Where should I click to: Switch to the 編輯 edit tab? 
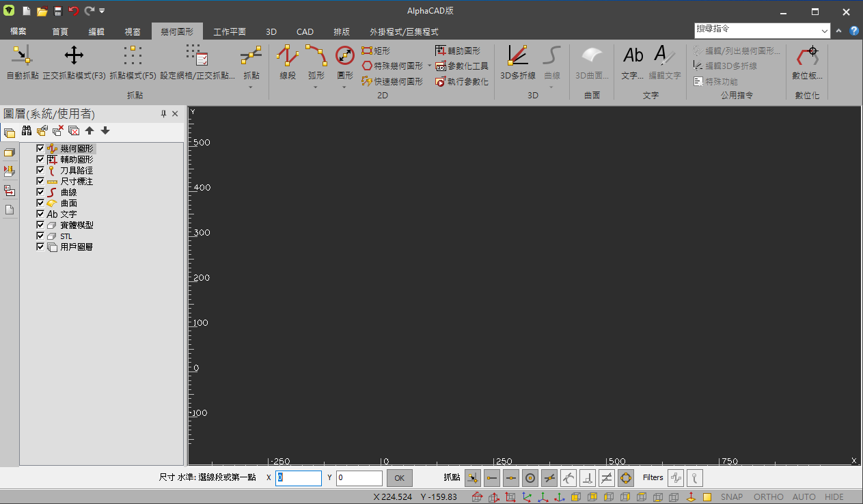tap(96, 31)
